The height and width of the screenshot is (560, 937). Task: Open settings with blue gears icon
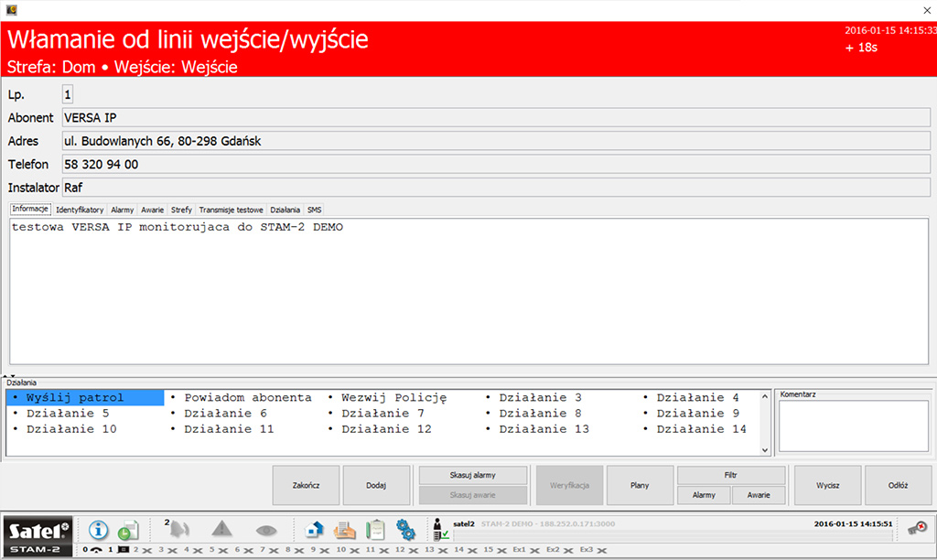405,530
